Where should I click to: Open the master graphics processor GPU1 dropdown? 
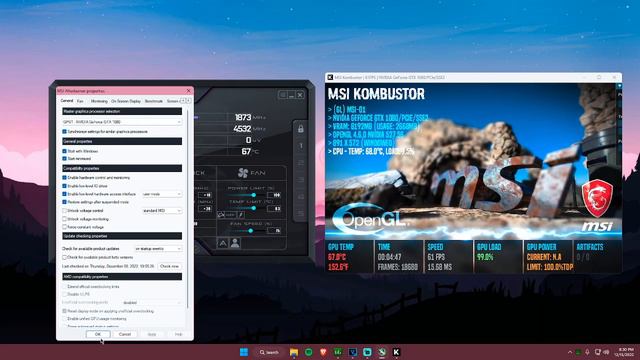122,122
